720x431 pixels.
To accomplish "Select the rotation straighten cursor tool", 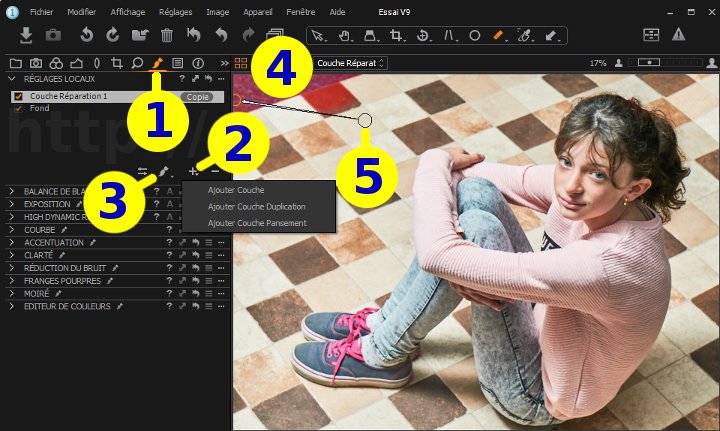I will 422,35.
